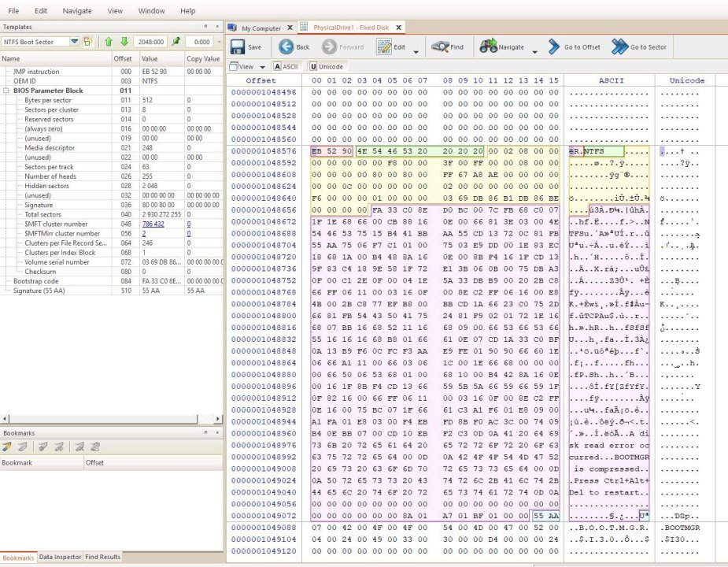Toggle the Unicode column display
This screenshot has width=728, height=567.
[x=326, y=67]
